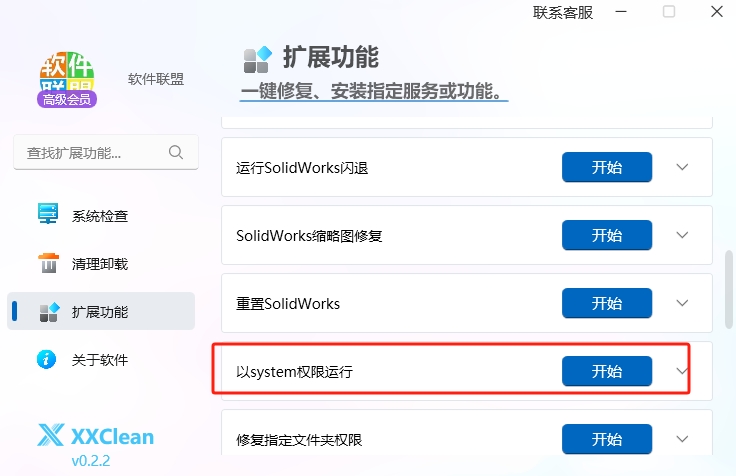Start the Reset SolidWorks function

[606, 303]
